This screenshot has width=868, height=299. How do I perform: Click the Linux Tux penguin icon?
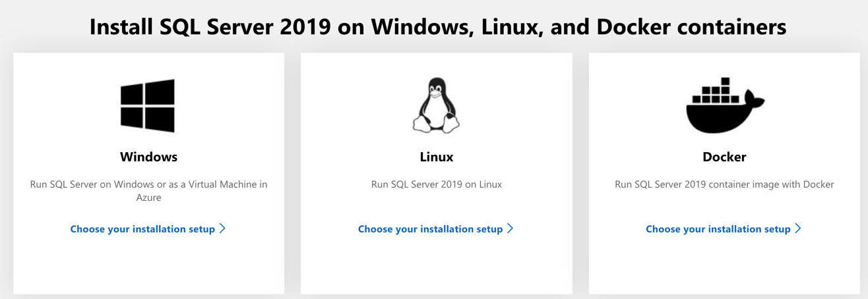(436, 105)
